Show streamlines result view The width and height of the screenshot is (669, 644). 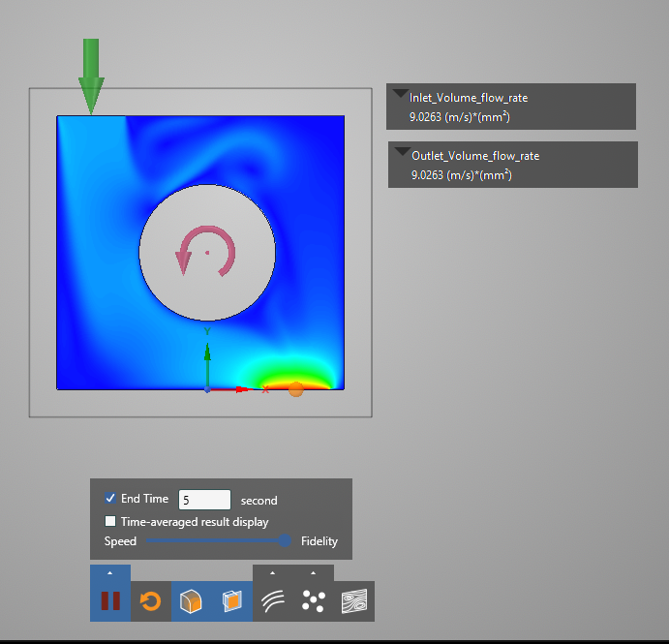(x=273, y=600)
